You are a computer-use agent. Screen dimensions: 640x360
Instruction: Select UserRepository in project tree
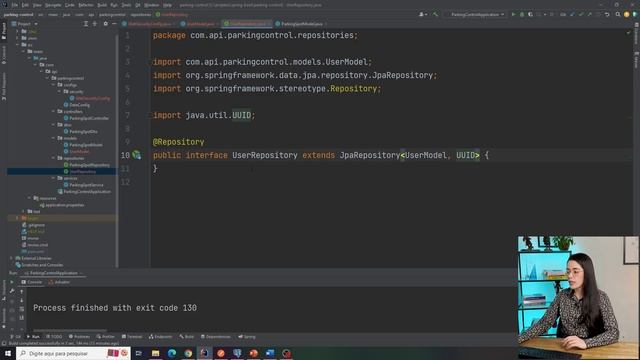[83, 171]
